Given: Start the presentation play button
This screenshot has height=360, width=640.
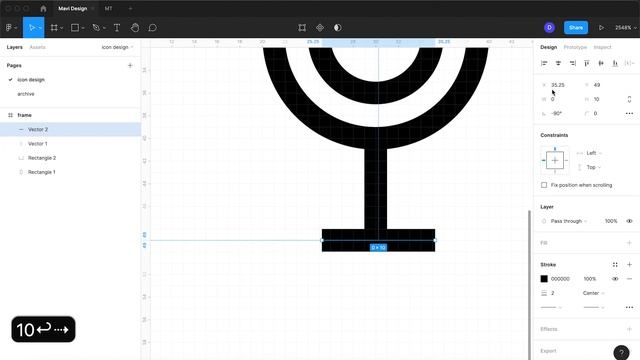Looking at the screenshot, I should [601, 28].
